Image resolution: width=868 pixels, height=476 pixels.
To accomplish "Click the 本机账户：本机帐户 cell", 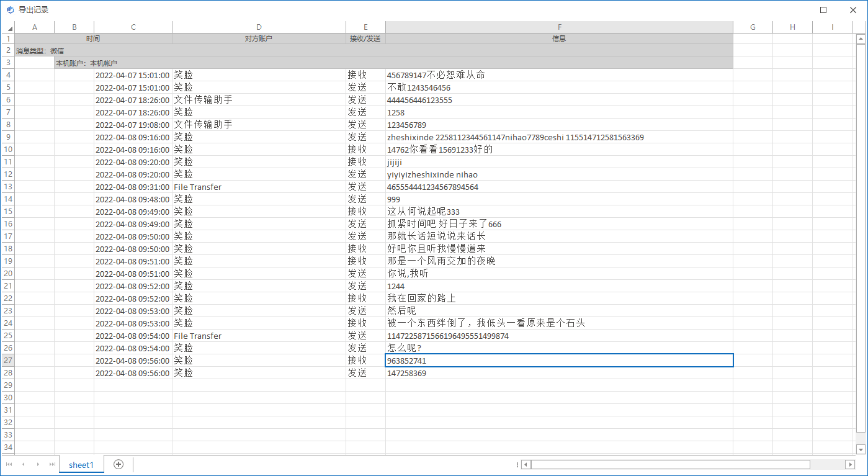I will coord(394,63).
